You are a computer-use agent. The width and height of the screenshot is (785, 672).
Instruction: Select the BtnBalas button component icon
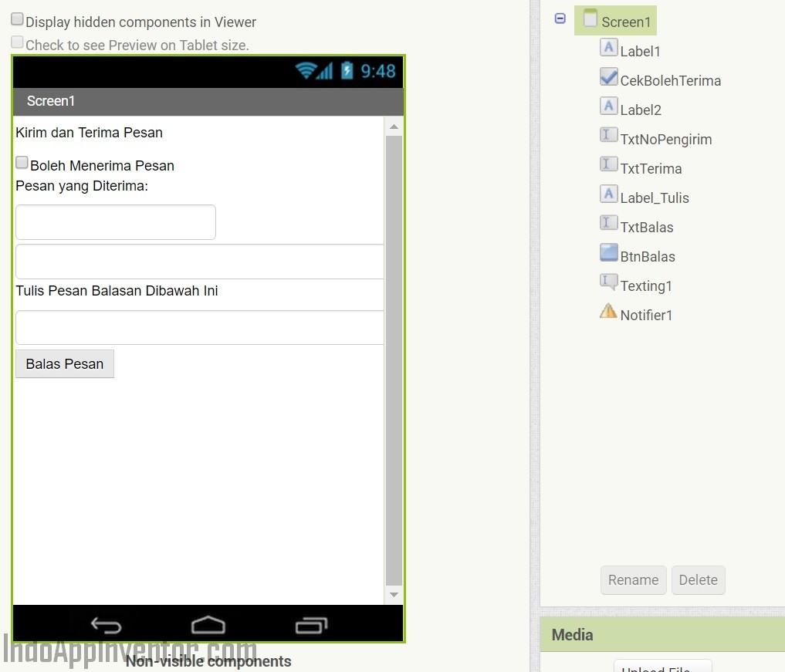608,253
